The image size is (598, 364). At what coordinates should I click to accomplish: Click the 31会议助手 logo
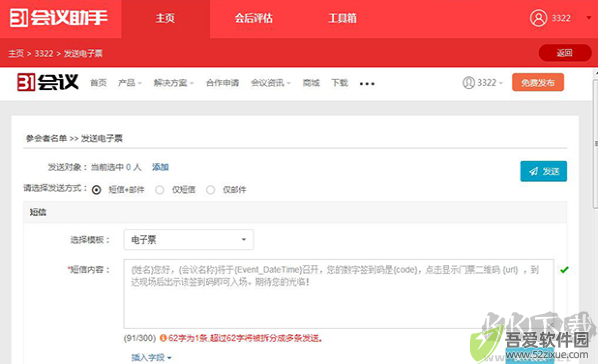tap(59, 18)
